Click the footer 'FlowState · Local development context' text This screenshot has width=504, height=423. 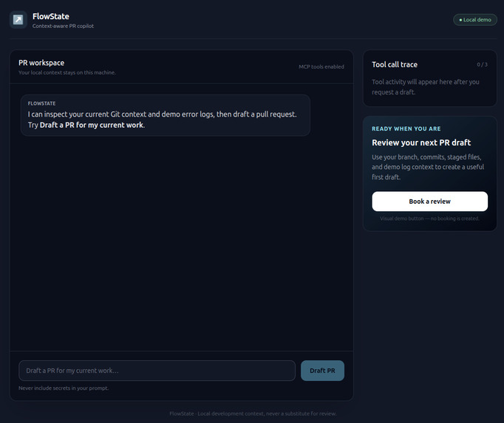pos(253,413)
